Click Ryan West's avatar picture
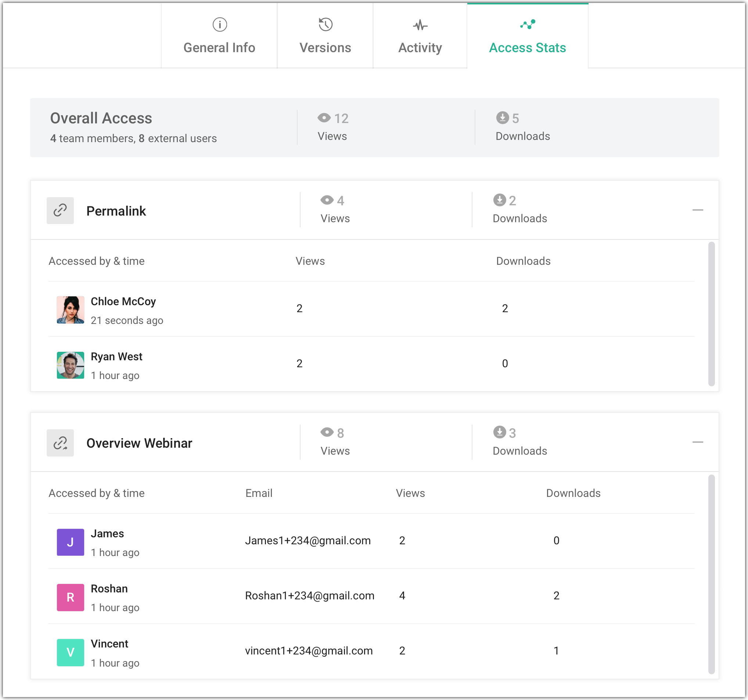Viewport: 748px width, 700px height. click(x=71, y=365)
